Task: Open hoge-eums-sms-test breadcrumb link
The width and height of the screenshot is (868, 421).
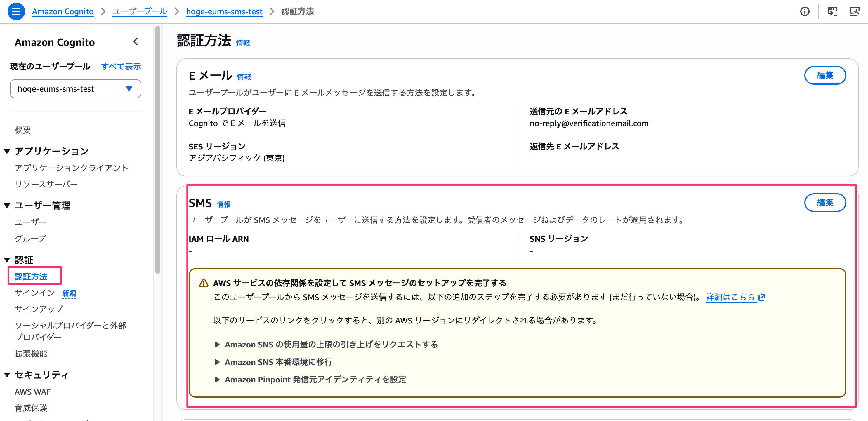Action: (224, 11)
